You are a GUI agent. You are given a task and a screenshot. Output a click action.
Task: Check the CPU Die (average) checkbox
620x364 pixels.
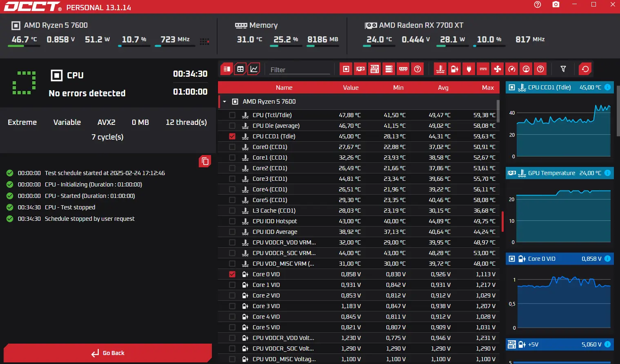click(232, 126)
